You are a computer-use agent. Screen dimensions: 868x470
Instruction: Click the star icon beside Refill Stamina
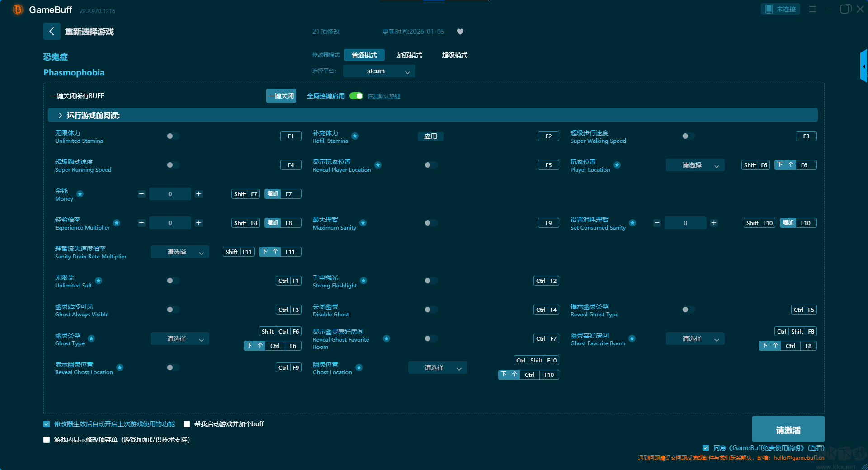tap(355, 136)
